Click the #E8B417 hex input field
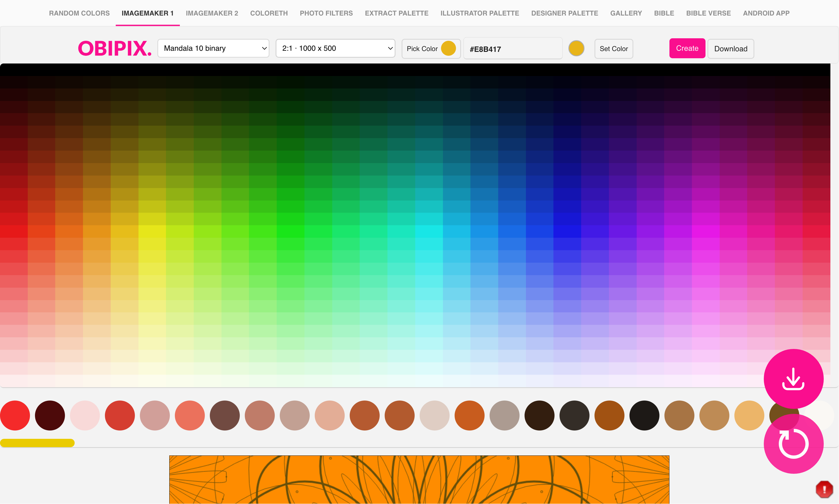839x504 pixels. click(512, 49)
